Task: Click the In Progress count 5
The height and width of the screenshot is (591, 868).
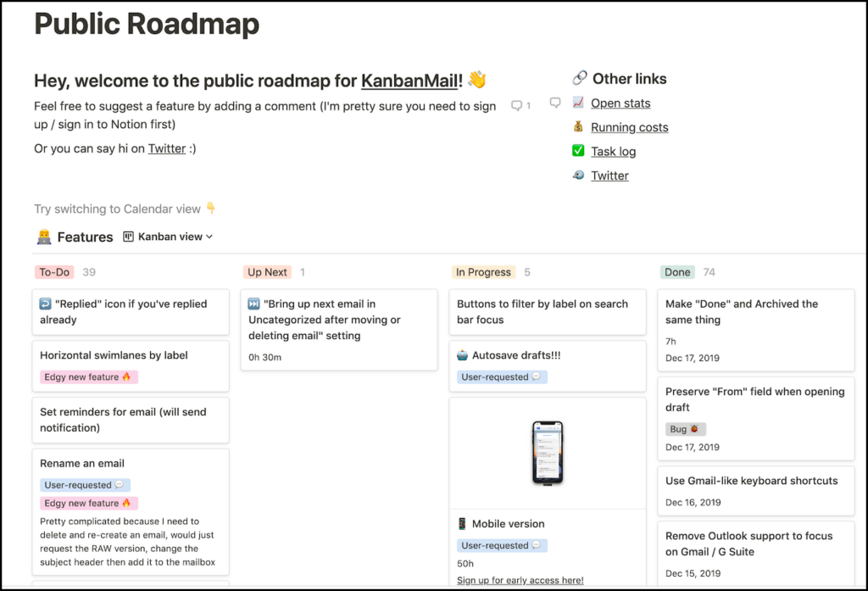Action: [527, 272]
